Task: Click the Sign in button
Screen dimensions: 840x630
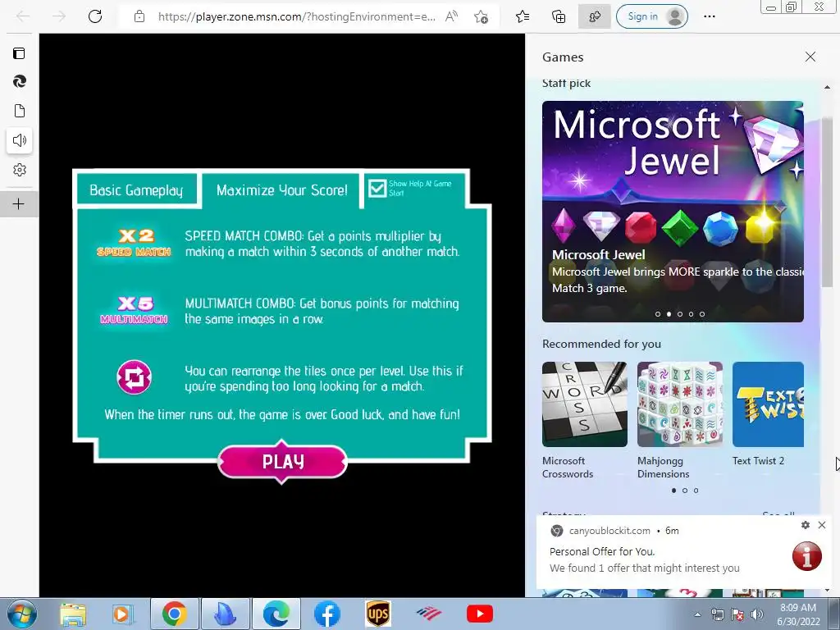Action: click(652, 16)
